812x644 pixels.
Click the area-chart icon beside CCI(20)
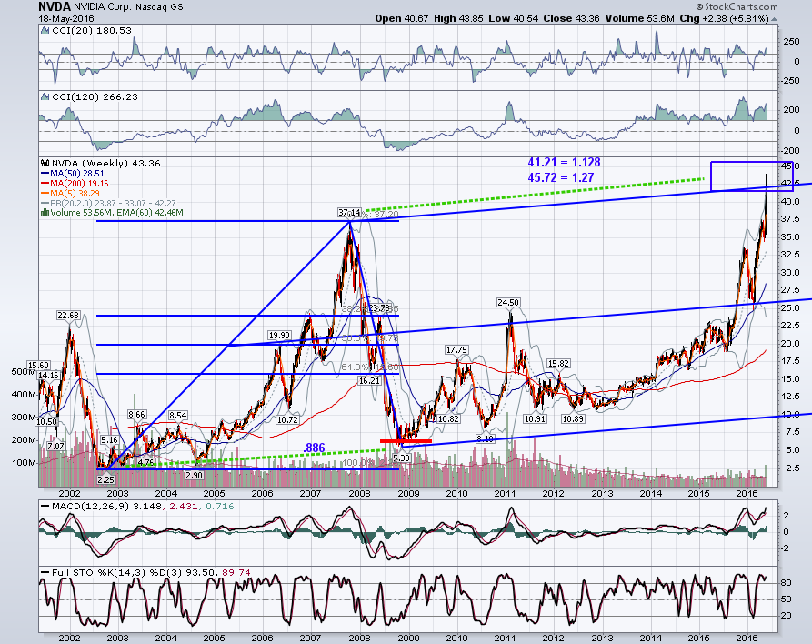[x=45, y=31]
